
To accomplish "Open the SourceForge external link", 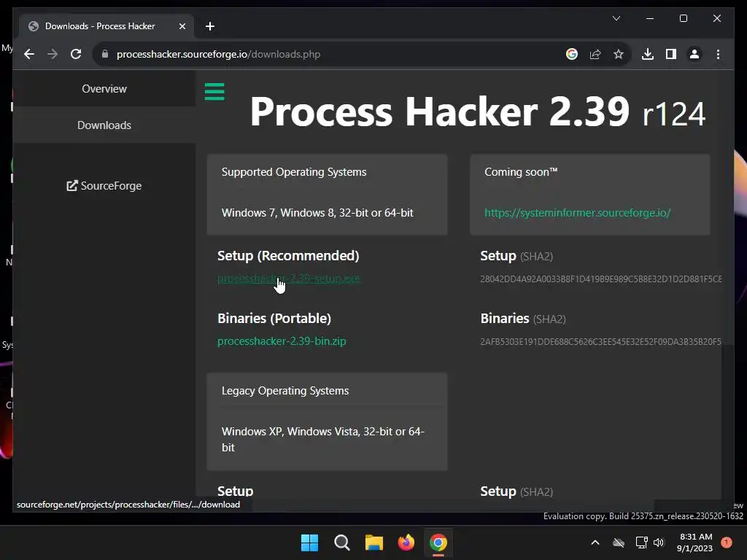I will point(104,186).
